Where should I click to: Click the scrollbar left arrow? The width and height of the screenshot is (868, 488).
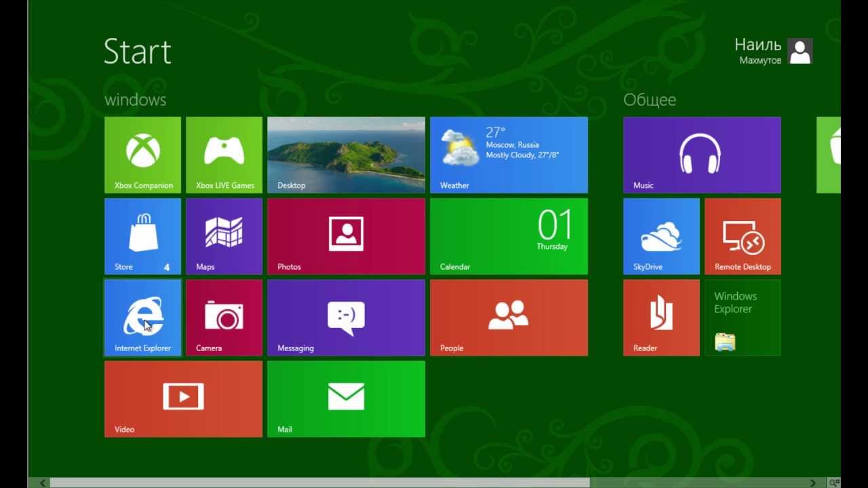[x=43, y=483]
